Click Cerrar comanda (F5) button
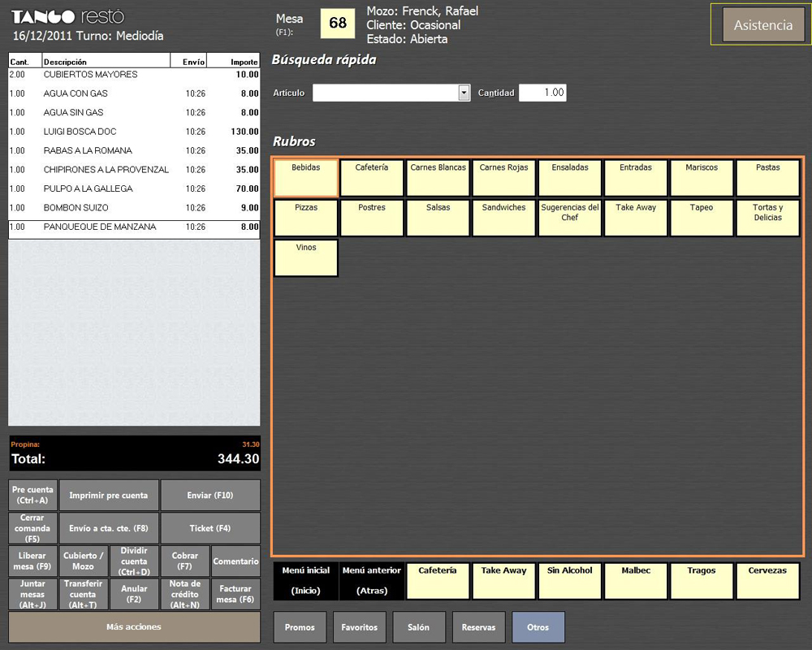The height and width of the screenshot is (650, 812). [x=32, y=527]
